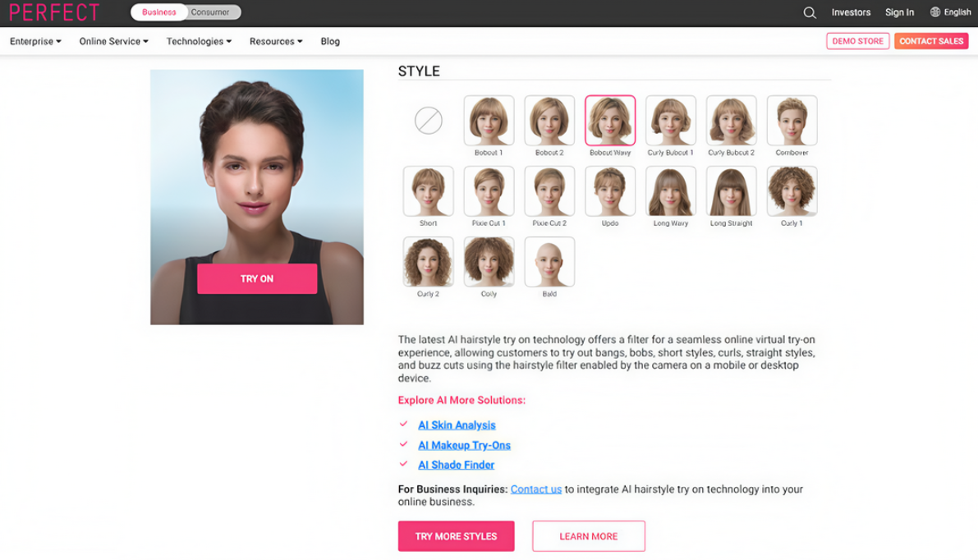Expand the Online Service dropdown

click(113, 41)
